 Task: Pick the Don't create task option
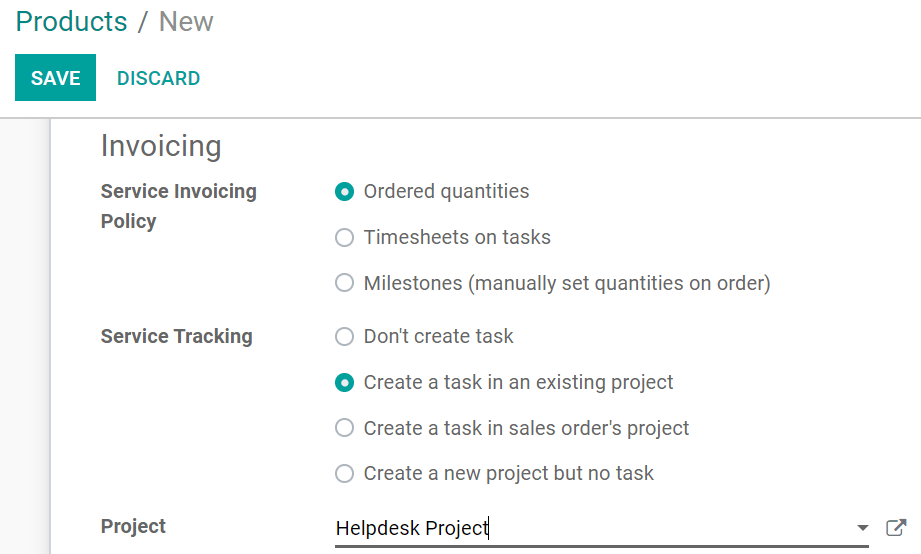pos(345,336)
